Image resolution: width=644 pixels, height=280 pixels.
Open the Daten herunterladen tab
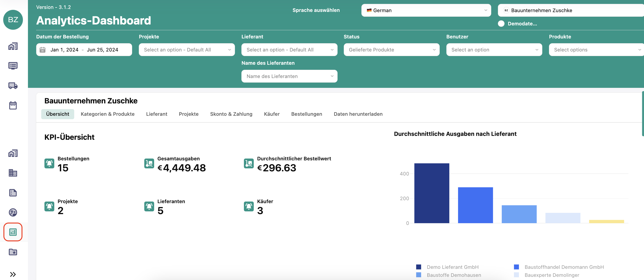point(358,114)
